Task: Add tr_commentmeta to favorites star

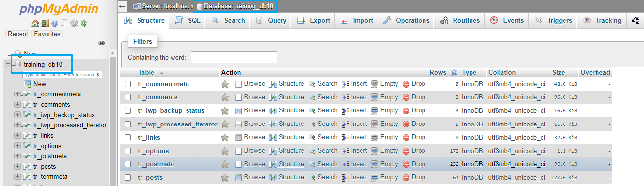Action: [225, 84]
